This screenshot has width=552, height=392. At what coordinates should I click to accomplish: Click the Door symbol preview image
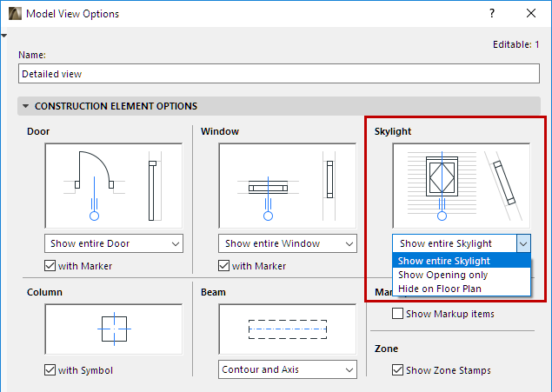[x=114, y=186]
